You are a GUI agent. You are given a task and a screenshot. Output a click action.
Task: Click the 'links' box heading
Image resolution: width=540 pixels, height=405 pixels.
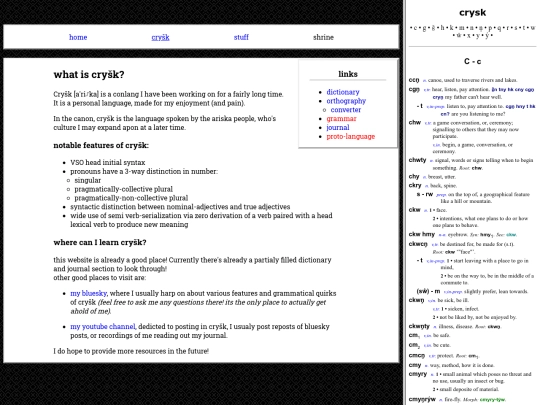point(348,74)
